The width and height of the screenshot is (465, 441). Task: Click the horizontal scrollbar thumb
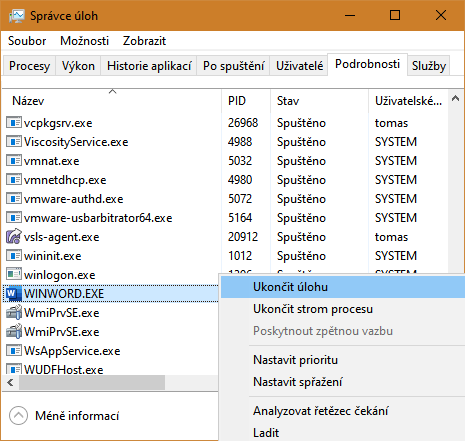click(x=92, y=382)
